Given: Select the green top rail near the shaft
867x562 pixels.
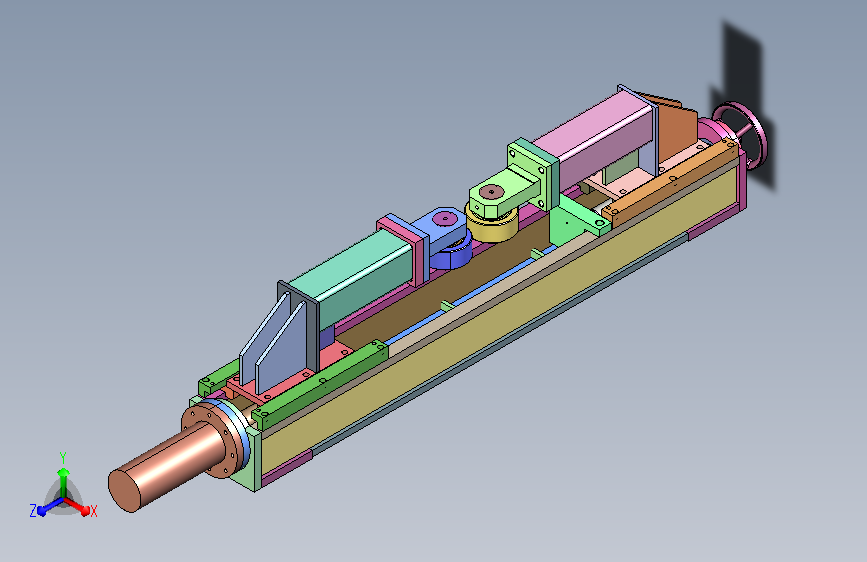Looking at the screenshot, I should (x=321, y=384).
